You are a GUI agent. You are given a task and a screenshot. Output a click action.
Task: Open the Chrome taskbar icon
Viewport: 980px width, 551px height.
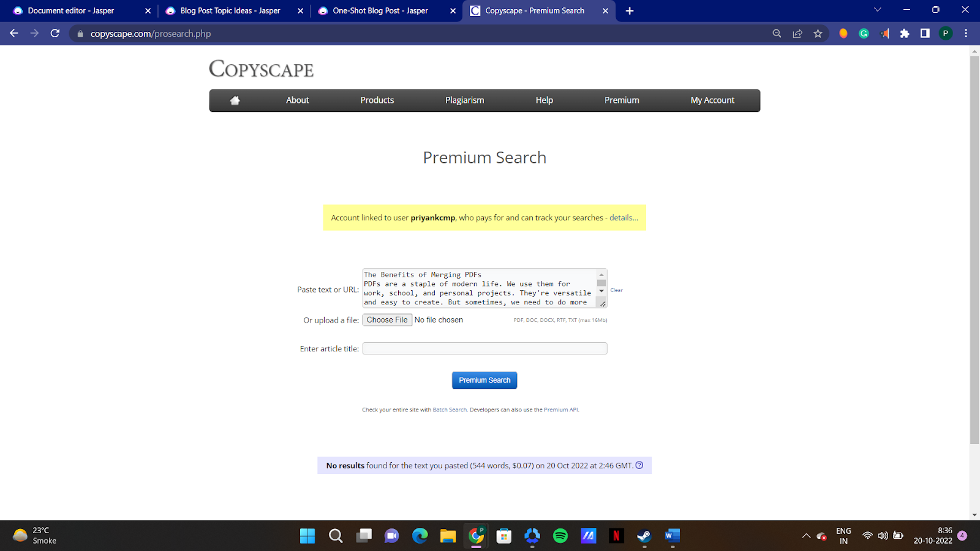coord(476,536)
